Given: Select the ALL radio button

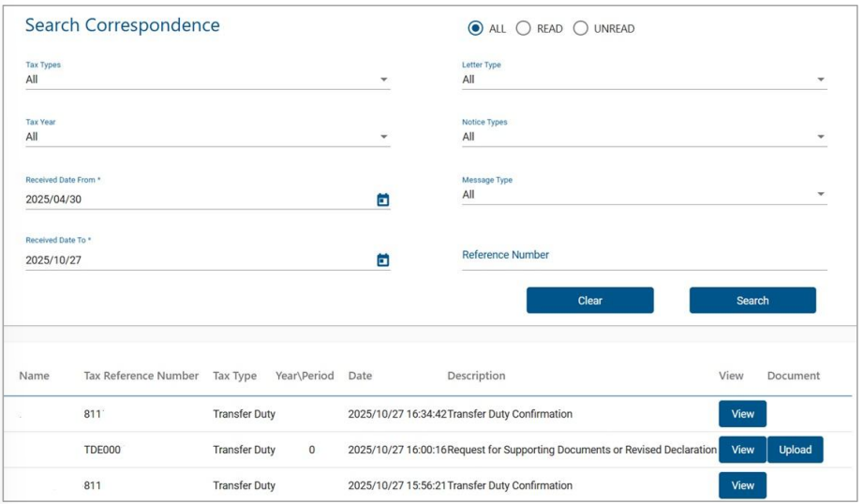Looking at the screenshot, I should click(x=475, y=29).
